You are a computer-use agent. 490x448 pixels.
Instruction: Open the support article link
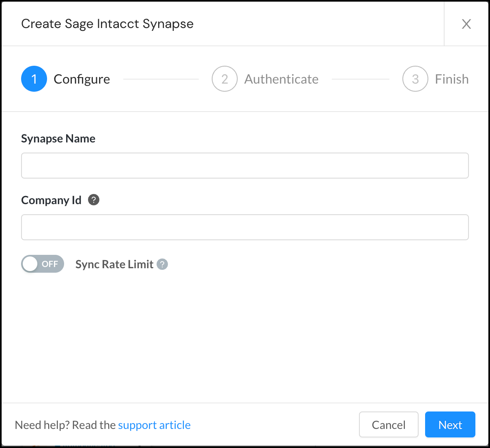click(154, 425)
